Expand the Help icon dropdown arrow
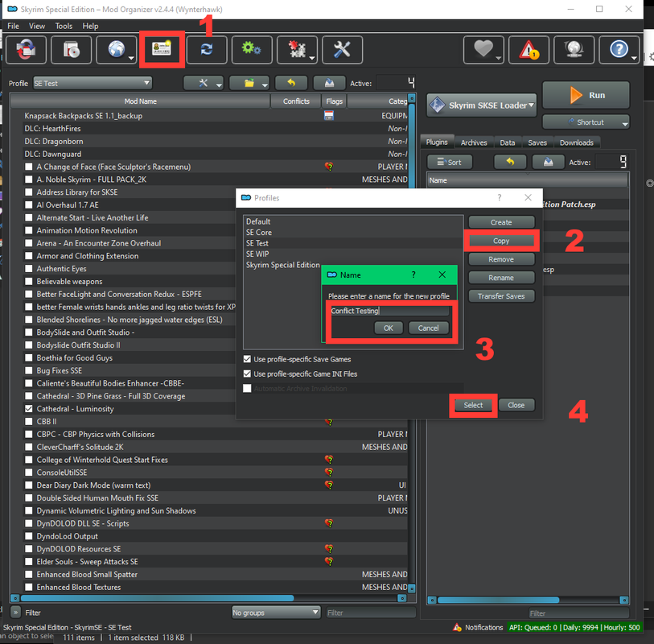This screenshot has width=654, height=644. [x=634, y=58]
